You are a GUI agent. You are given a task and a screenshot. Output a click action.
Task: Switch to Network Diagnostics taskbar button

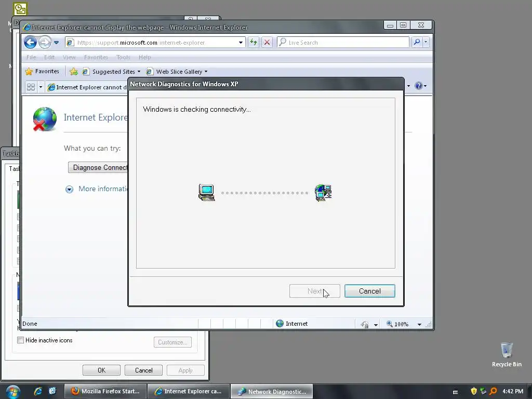[x=272, y=391]
